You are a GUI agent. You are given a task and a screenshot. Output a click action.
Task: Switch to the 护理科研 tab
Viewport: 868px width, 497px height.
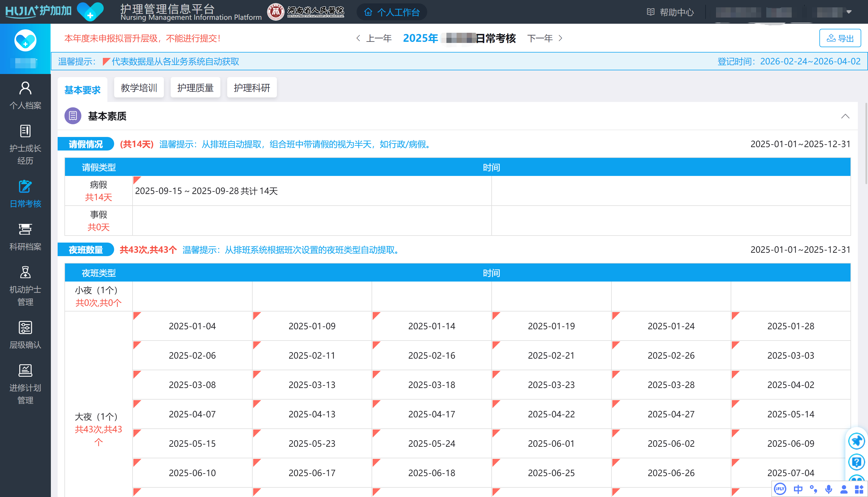pyautogui.click(x=252, y=88)
